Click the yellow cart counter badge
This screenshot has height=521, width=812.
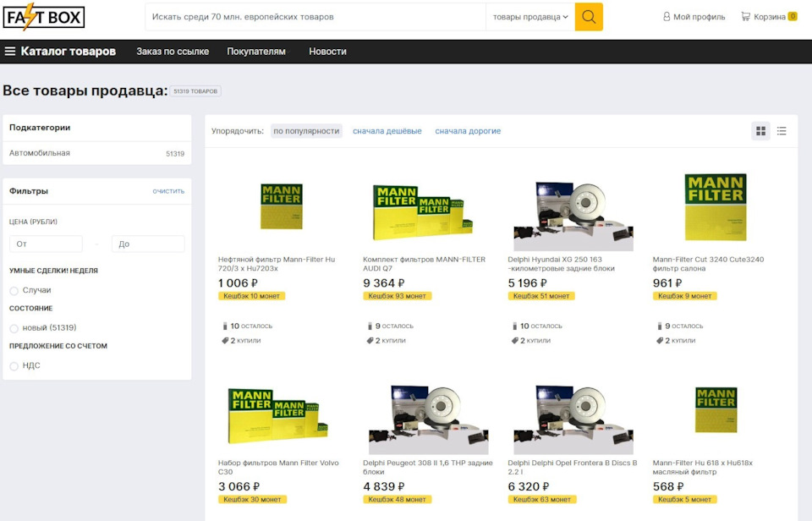pos(793,17)
